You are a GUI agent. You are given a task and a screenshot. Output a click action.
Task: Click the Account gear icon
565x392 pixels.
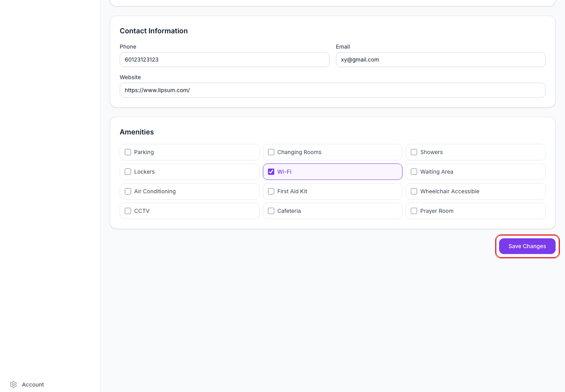point(13,385)
